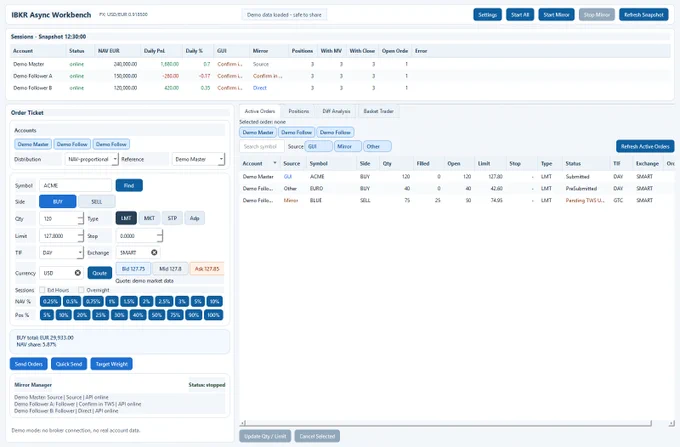
Task: Click Update Qty / Limit button
Action: pos(265,436)
